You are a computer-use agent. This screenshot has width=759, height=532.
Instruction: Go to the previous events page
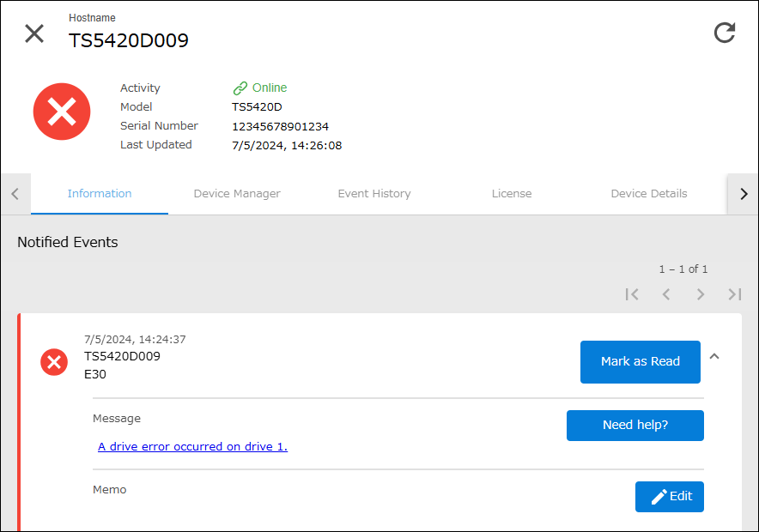tap(666, 294)
